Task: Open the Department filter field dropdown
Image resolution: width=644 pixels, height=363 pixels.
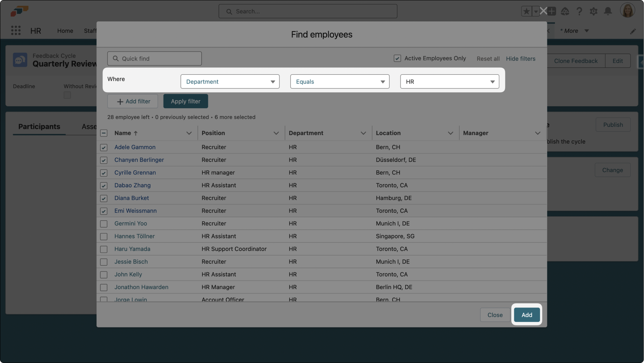Action: tap(230, 82)
